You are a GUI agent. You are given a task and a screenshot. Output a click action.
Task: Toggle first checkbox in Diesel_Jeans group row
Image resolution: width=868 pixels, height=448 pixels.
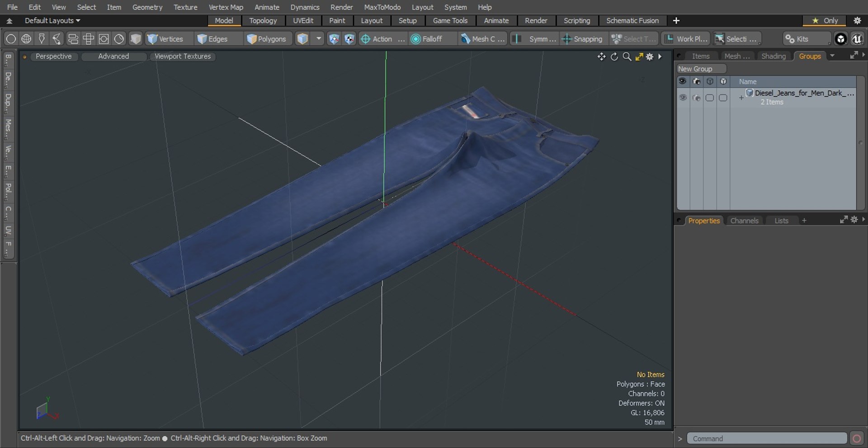pos(710,98)
